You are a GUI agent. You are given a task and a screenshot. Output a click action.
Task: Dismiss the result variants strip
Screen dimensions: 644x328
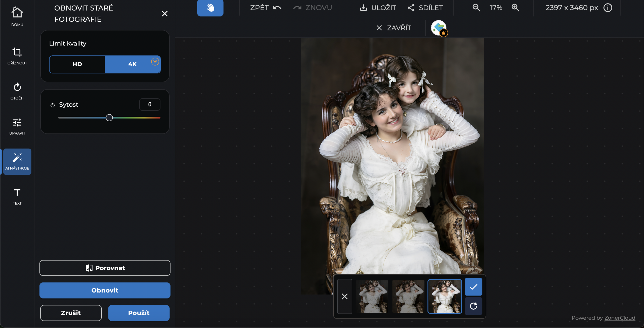pos(345,297)
